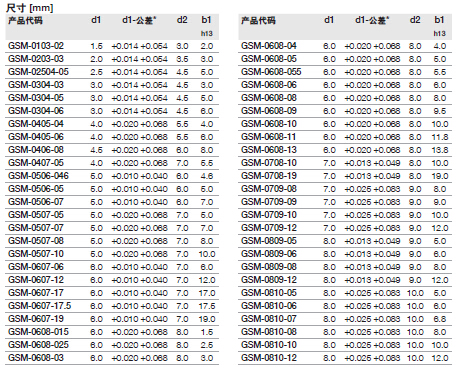Click the 尺寸 [mm] title text

point(30,8)
